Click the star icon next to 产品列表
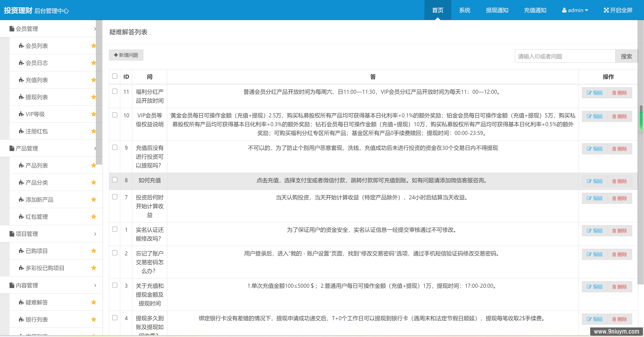 [x=94, y=165]
